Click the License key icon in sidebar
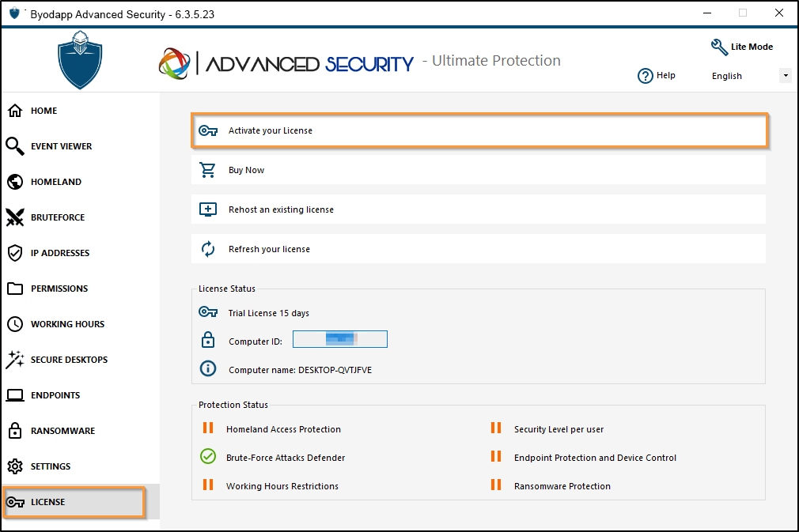 15,503
